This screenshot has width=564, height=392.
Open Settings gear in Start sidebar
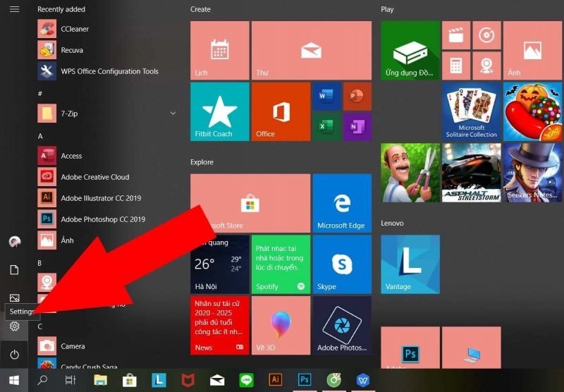(x=14, y=326)
